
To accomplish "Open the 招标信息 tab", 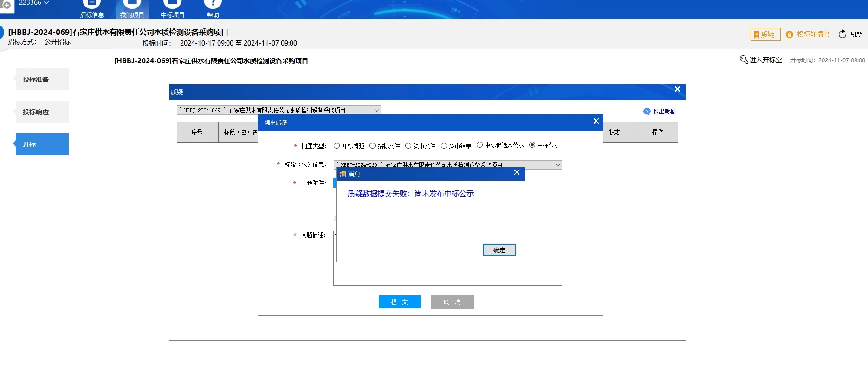I will tap(92, 10).
